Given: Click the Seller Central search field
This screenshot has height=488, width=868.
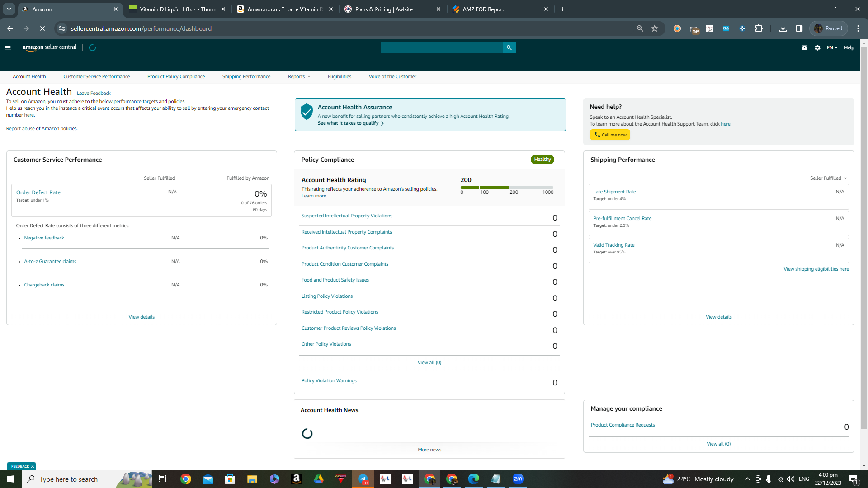Looking at the screenshot, I should pos(442,47).
